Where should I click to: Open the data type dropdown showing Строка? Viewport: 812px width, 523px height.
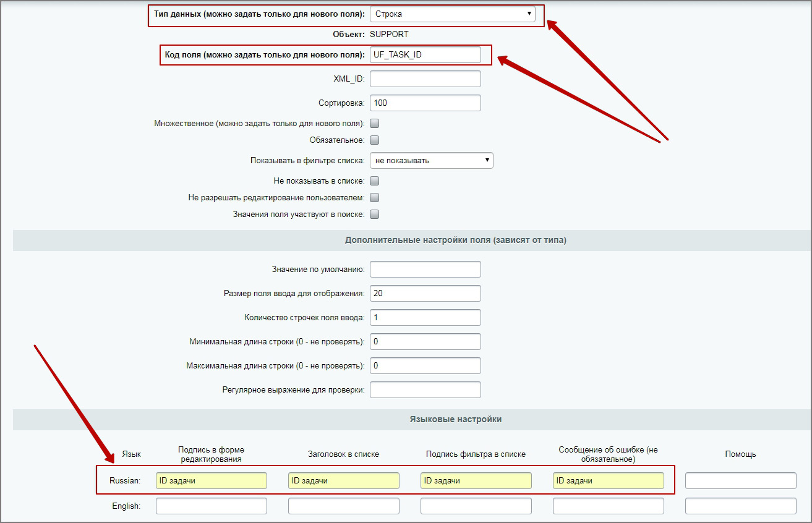[x=452, y=14]
